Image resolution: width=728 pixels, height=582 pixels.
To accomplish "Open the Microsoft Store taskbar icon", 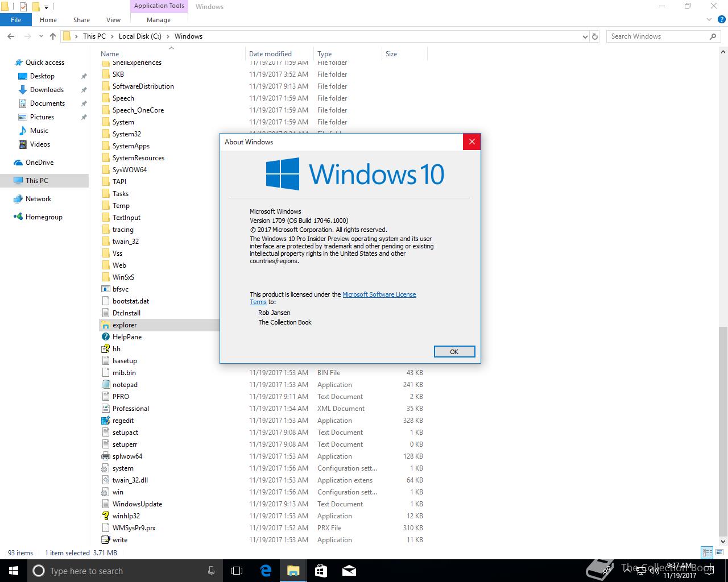I will pos(321,571).
